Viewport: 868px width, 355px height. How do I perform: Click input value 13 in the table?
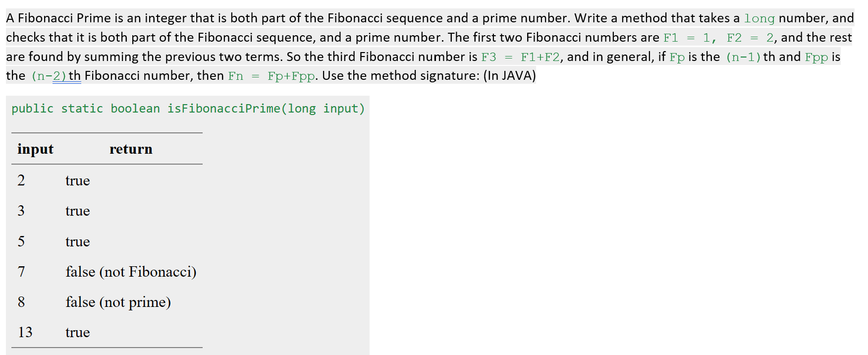pyautogui.click(x=25, y=332)
